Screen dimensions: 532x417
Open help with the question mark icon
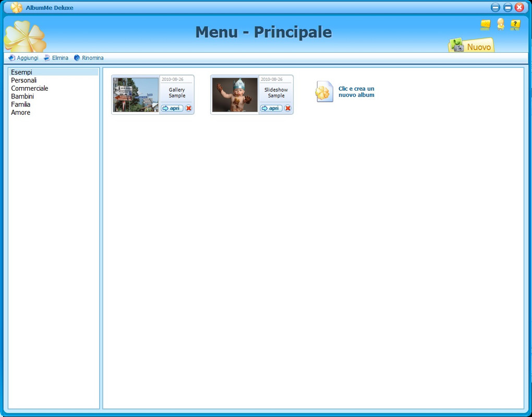point(515,24)
